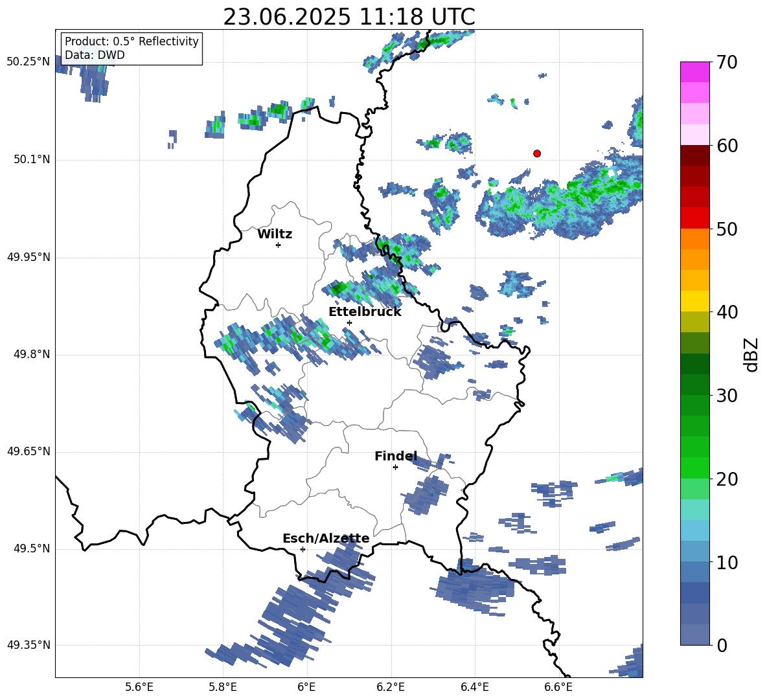Click the magenta top segment of the colorbar
The width and height of the screenshot is (767, 700).
coord(694,72)
